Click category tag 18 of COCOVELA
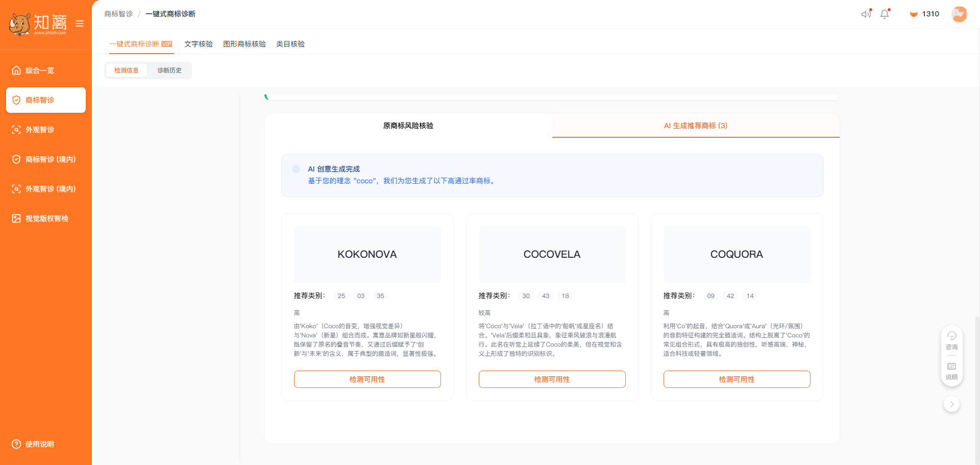Screen dimensions: 980x465 (x=566, y=296)
